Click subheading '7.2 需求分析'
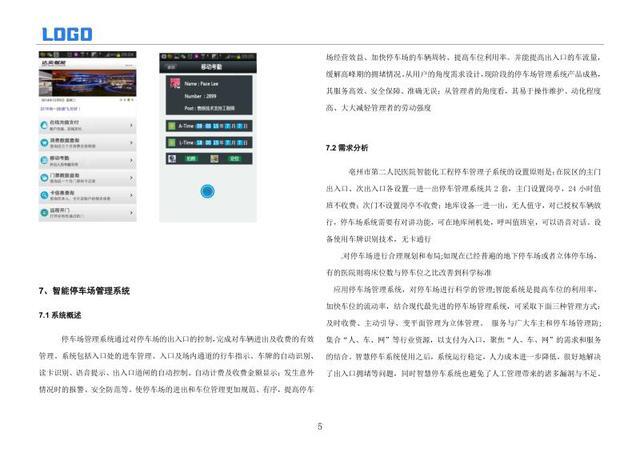640x453 pixels. coord(347,148)
